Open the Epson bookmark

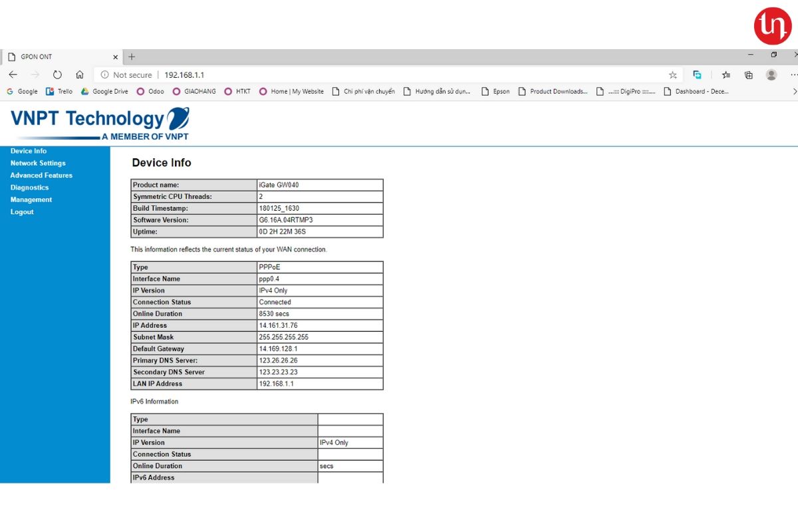(495, 92)
